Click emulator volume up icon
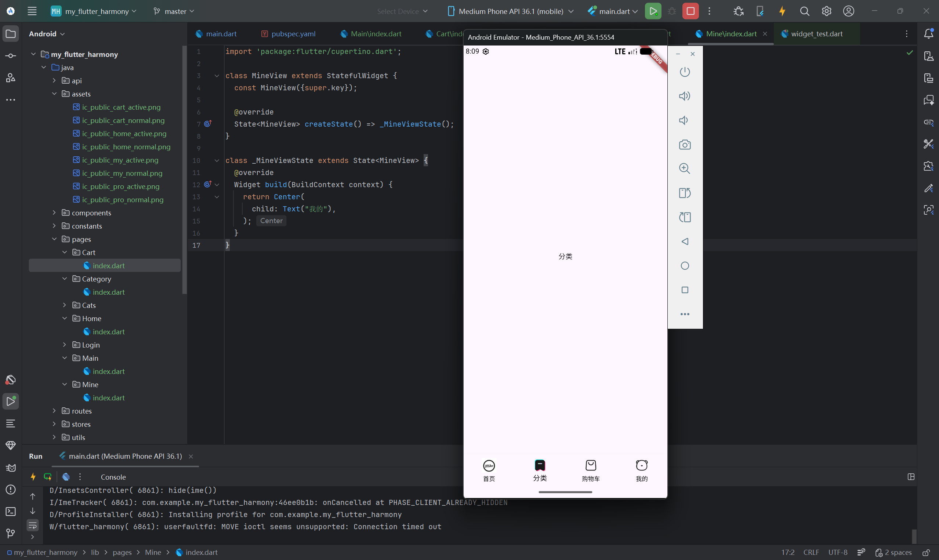The image size is (939, 560). pos(685,96)
